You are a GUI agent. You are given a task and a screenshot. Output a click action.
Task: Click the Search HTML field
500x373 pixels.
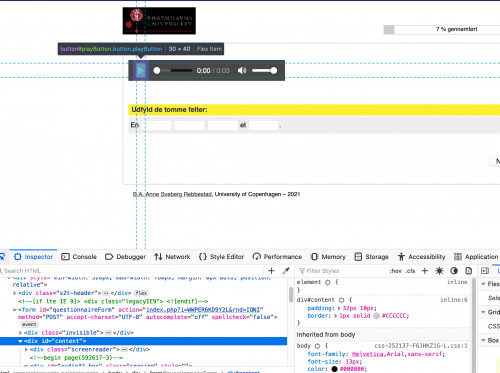[x=133, y=271]
